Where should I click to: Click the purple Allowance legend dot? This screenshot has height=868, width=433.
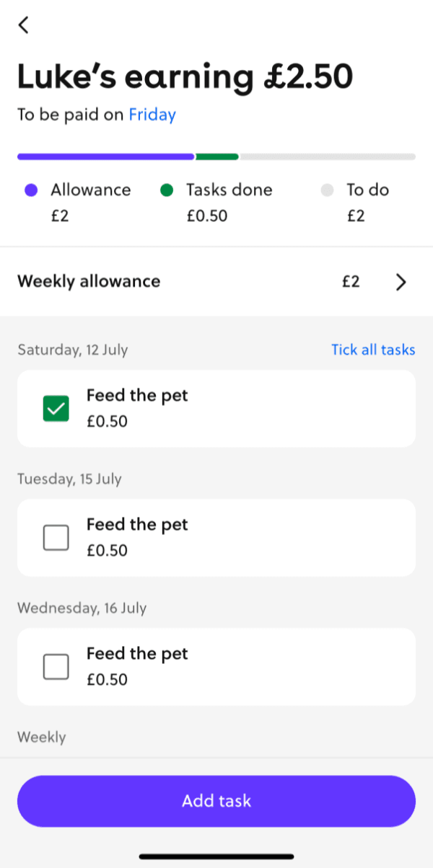pos(31,190)
